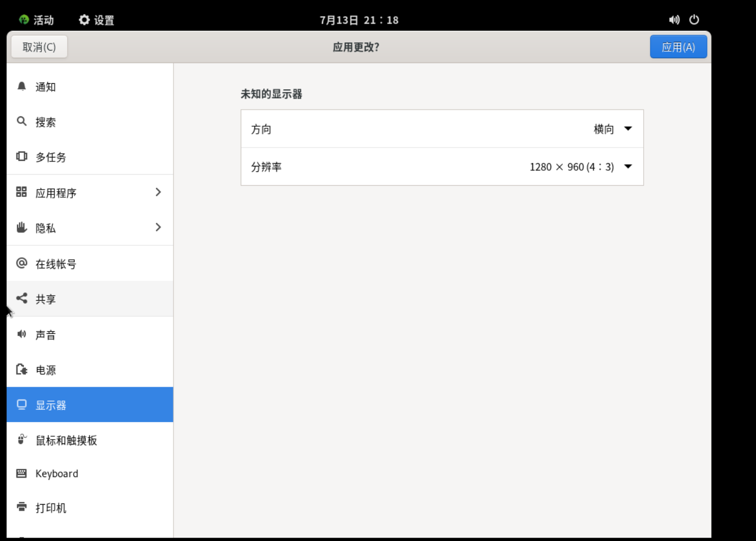Viewport: 756px width, 541px height.
Task: Click the speaker icon beside 声音
Action: point(21,334)
